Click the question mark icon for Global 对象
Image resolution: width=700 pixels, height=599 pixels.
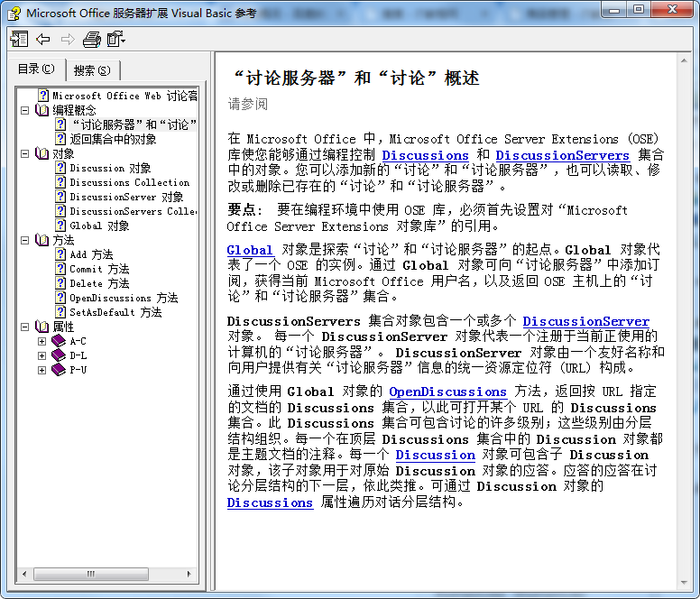click(60, 226)
